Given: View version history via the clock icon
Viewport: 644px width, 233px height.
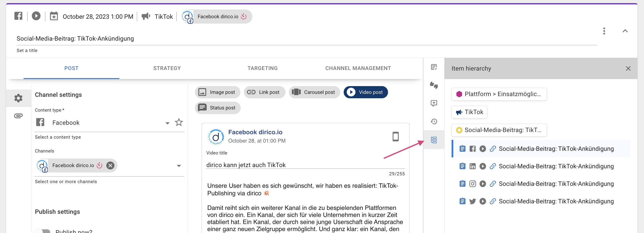Looking at the screenshot, I should point(434,122).
